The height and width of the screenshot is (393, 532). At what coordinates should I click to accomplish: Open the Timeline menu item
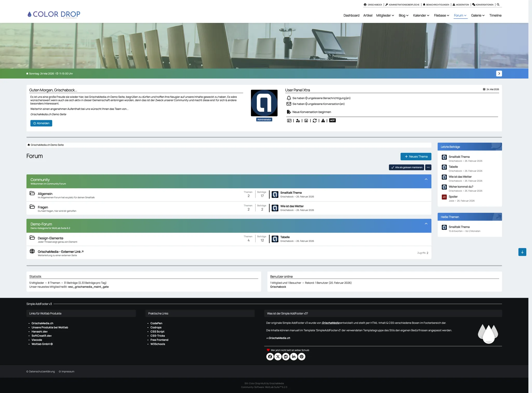point(495,15)
